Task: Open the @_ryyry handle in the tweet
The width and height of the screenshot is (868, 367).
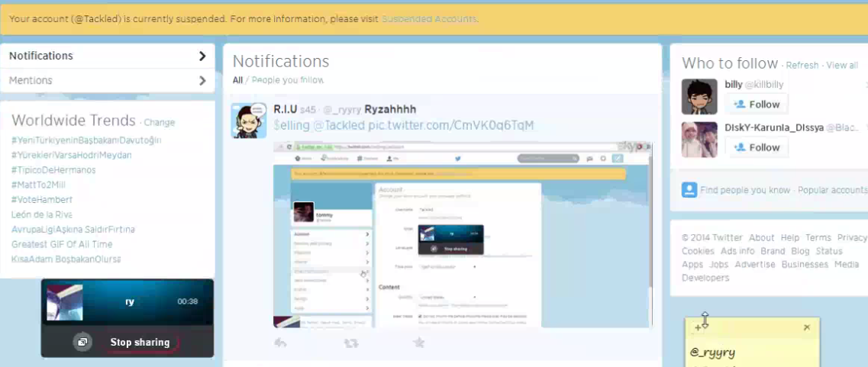Action: click(x=341, y=110)
